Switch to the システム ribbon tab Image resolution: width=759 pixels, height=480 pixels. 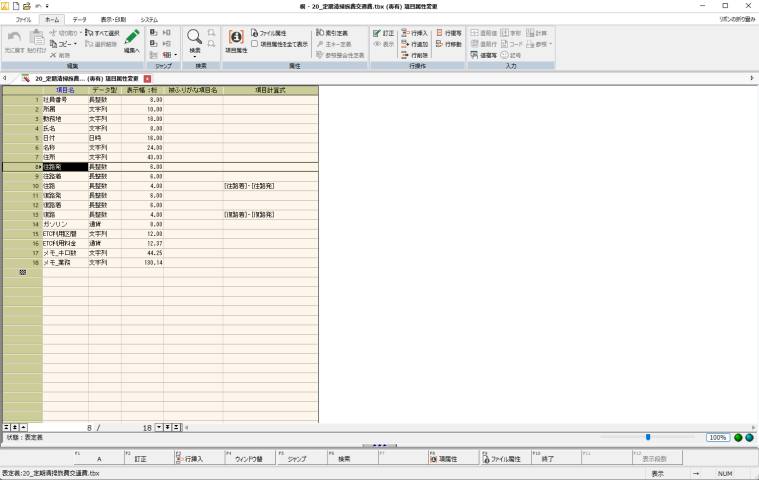149,20
